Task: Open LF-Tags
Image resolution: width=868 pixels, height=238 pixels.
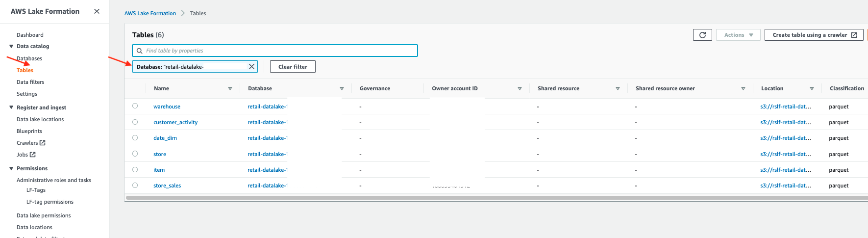Action: (x=36, y=190)
